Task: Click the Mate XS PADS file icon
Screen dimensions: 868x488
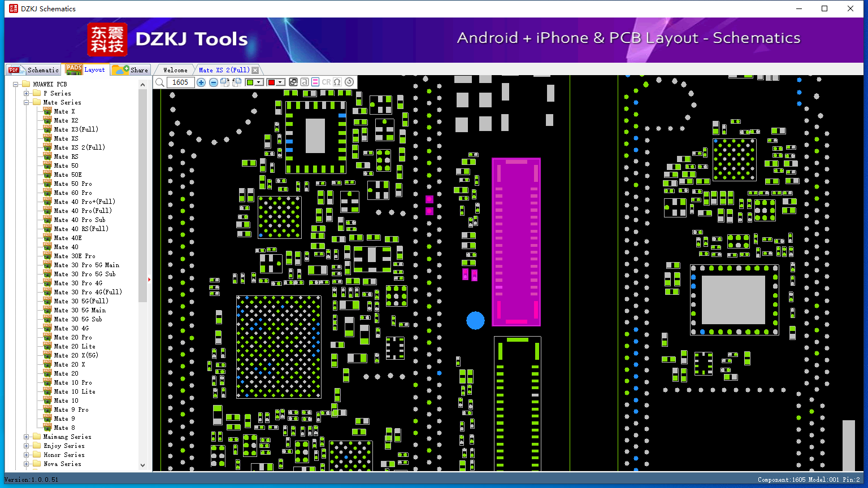Action: [47, 138]
